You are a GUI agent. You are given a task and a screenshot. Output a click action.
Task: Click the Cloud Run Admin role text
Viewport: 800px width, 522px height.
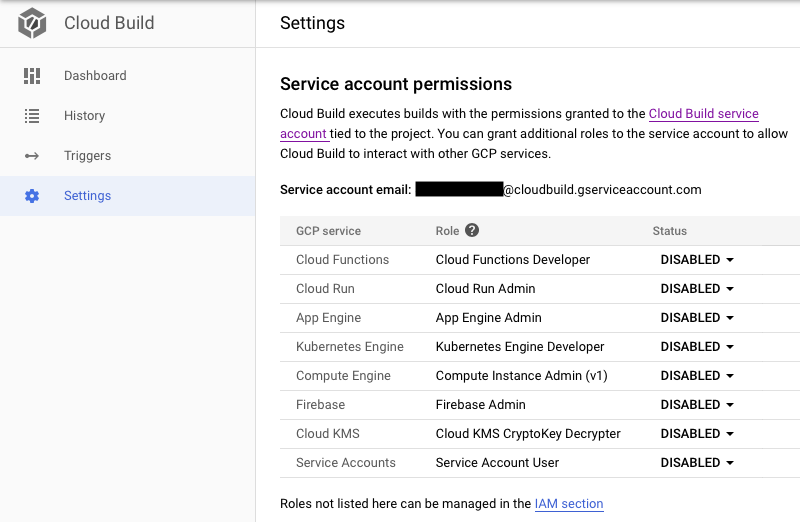pyautogui.click(x=485, y=289)
